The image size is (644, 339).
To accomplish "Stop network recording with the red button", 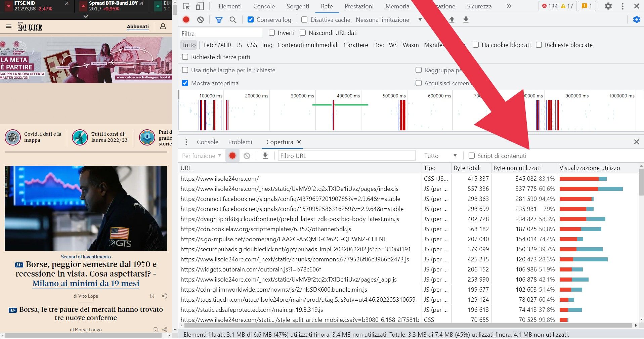I will pos(186,20).
